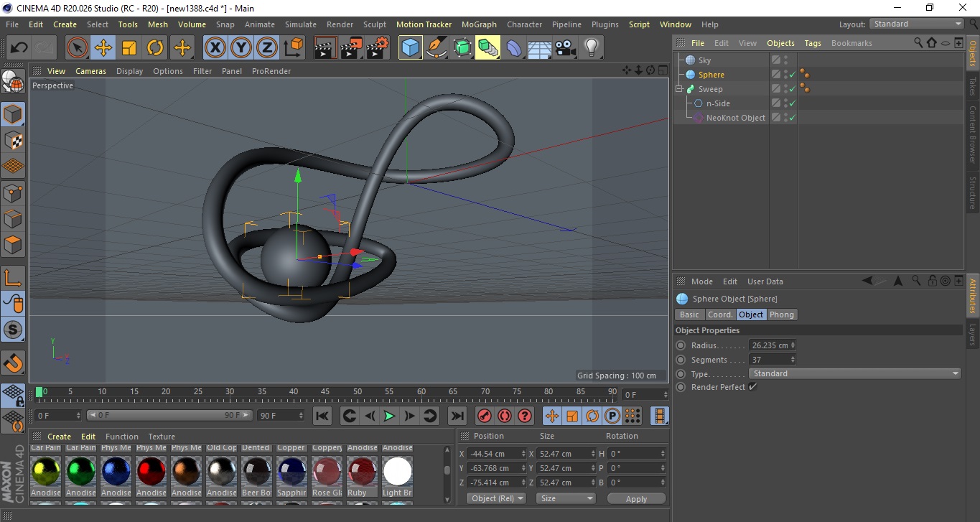Click the Apply button

tap(636, 498)
